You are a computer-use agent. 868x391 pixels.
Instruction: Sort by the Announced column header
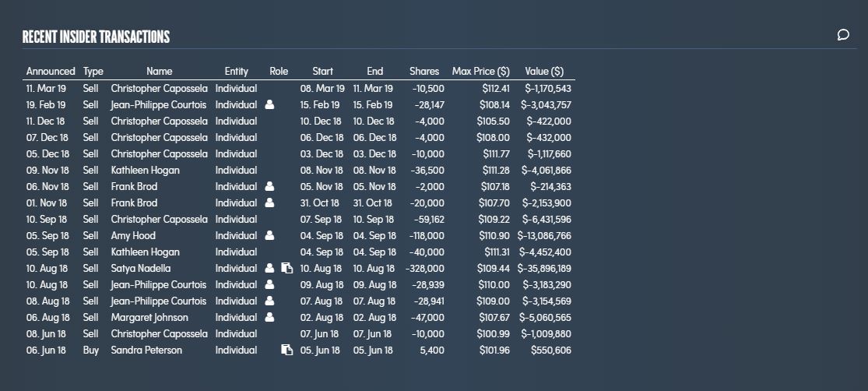click(x=51, y=72)
